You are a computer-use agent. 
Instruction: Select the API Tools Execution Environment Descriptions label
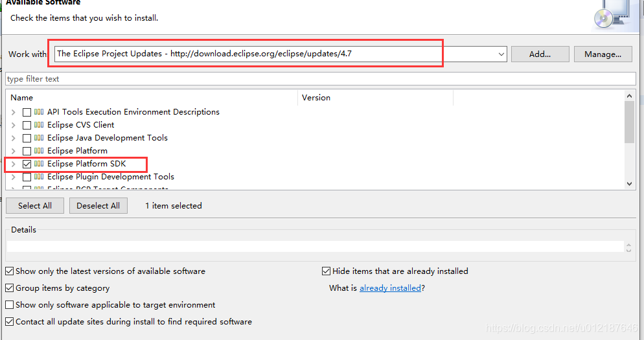coord(133,111)
